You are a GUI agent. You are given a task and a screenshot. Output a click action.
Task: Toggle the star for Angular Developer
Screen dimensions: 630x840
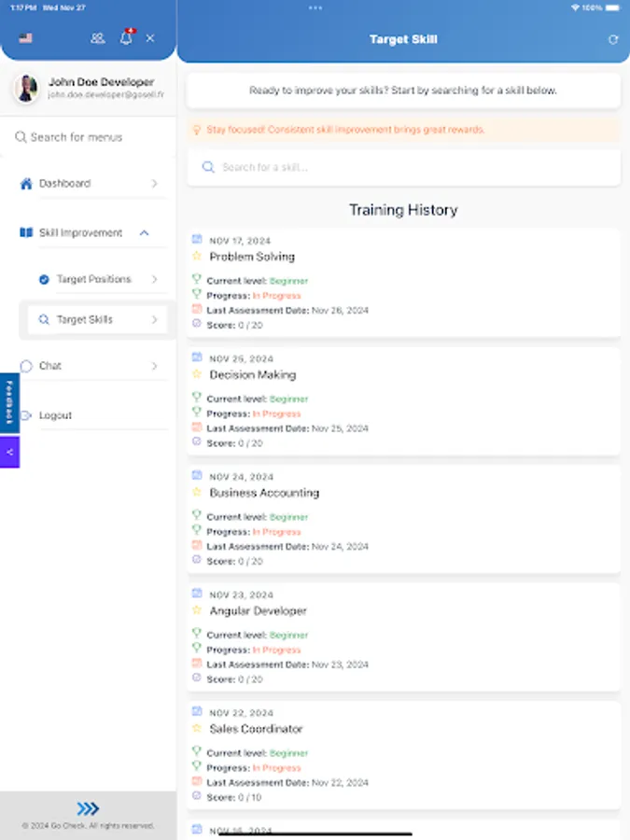point(197,610)
